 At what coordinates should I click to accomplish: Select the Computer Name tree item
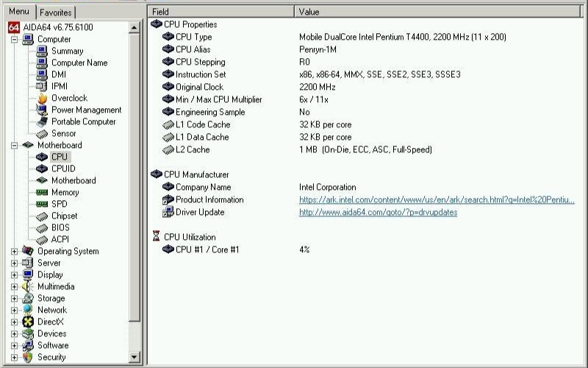pos(79,63)
